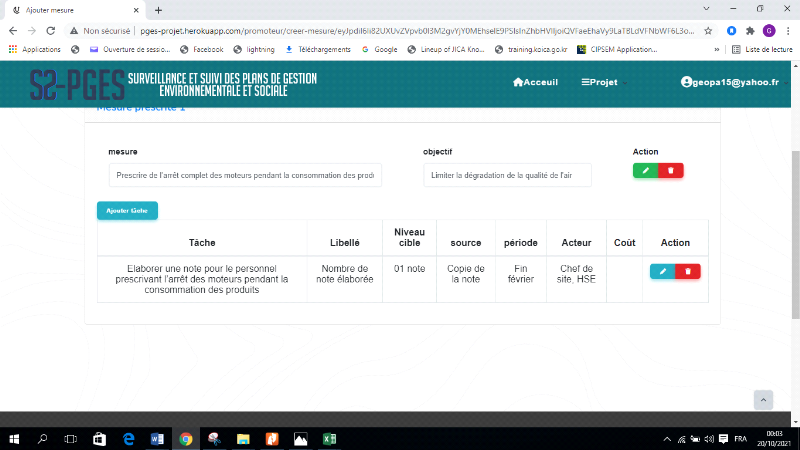Expand the Projet menu
The image size is (800, 450).
tap(604, 82)
